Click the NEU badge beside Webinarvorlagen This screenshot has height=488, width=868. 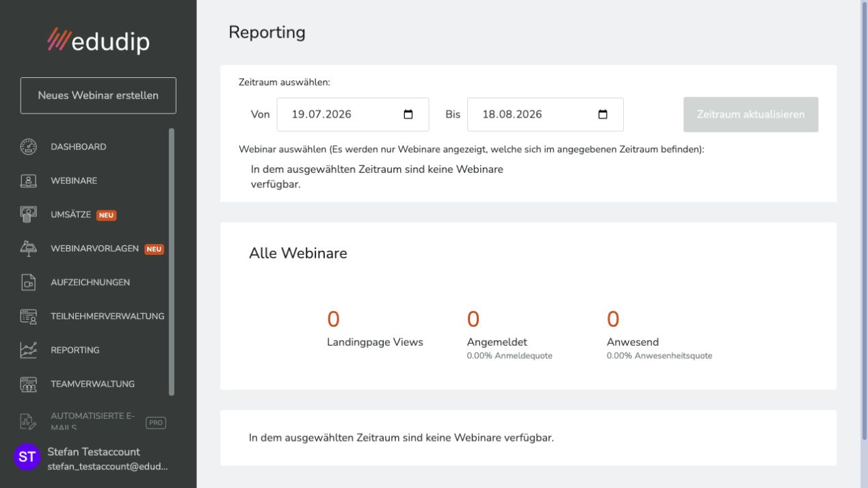point(154,249)
